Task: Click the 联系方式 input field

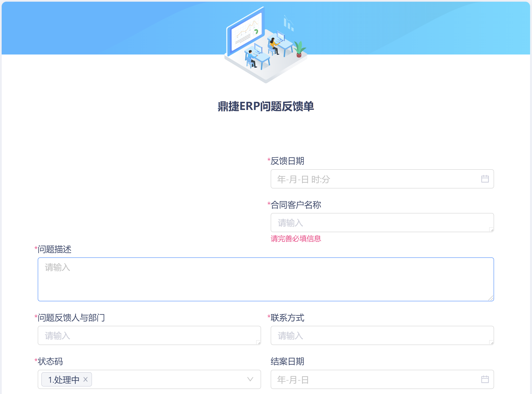Action: (382, 335)
